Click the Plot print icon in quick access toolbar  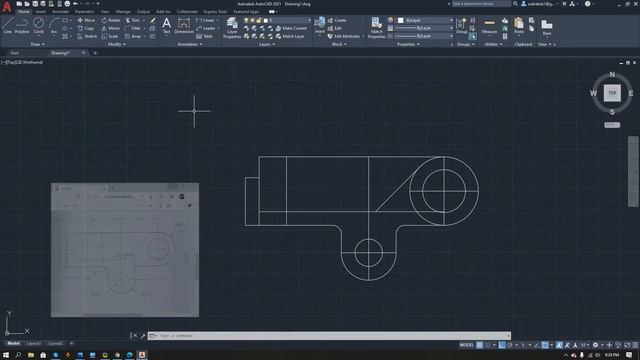coord(67,4)
